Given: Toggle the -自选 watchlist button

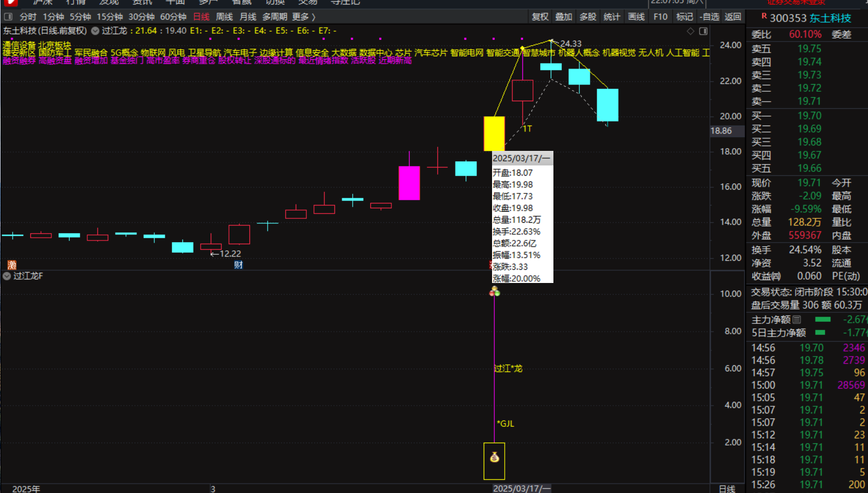Looking at the screenshot, I should click(x=709, y=17).
